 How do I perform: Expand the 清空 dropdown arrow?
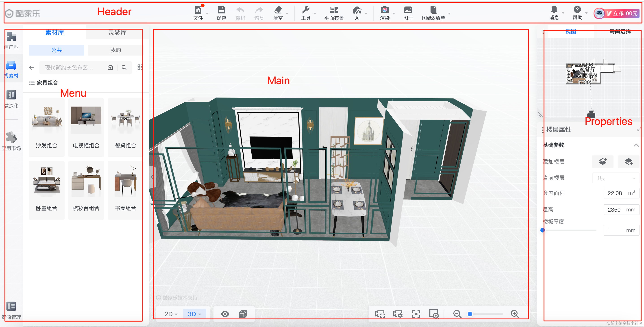point(287,13)
